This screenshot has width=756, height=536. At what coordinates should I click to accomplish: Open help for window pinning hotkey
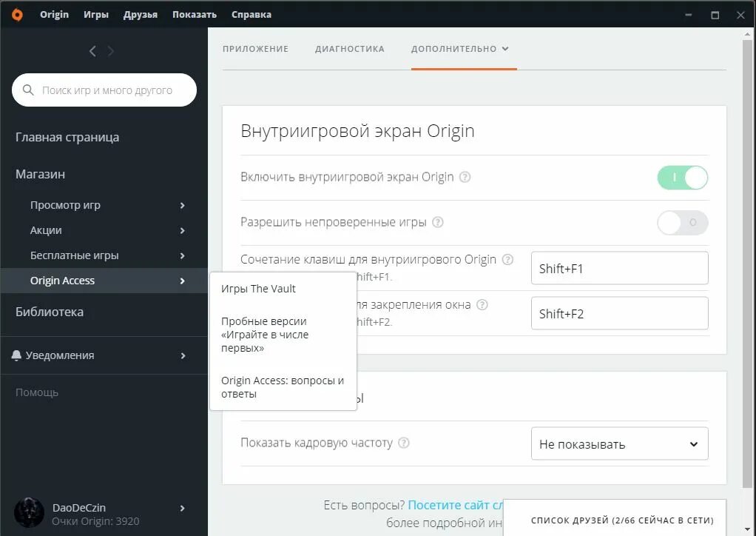coord(482,305)
